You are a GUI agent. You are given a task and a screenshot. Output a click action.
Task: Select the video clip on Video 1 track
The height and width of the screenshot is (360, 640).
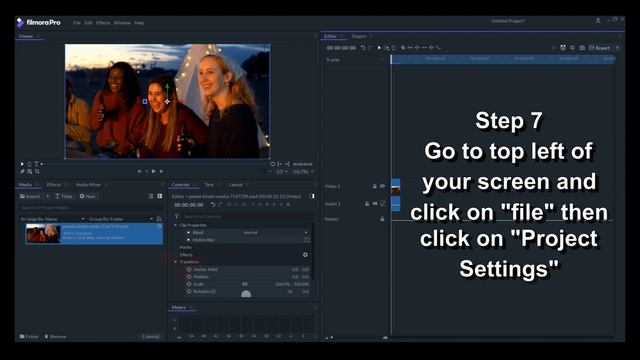(x=396, y=186)
